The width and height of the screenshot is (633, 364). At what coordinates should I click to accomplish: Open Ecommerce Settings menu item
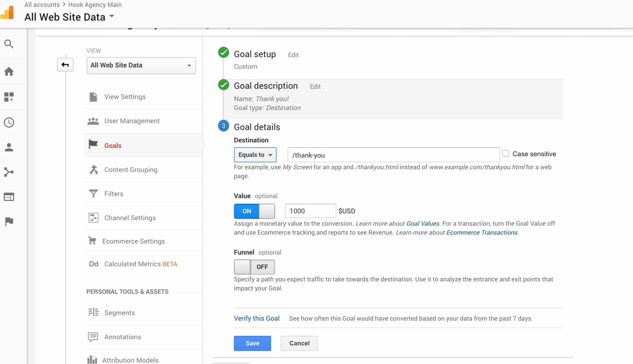click(133, 241)
